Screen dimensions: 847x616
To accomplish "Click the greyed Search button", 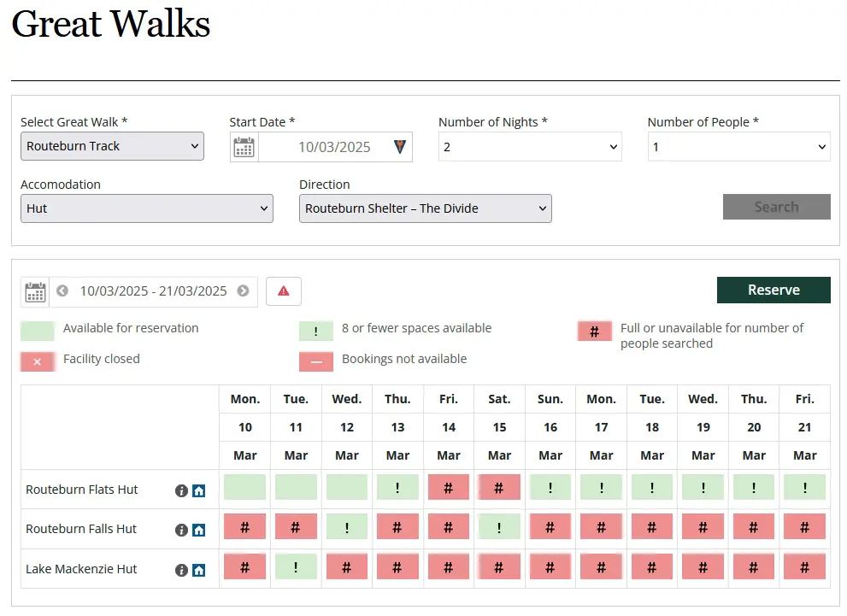I will pyautogui.click(x=777, y=207).
